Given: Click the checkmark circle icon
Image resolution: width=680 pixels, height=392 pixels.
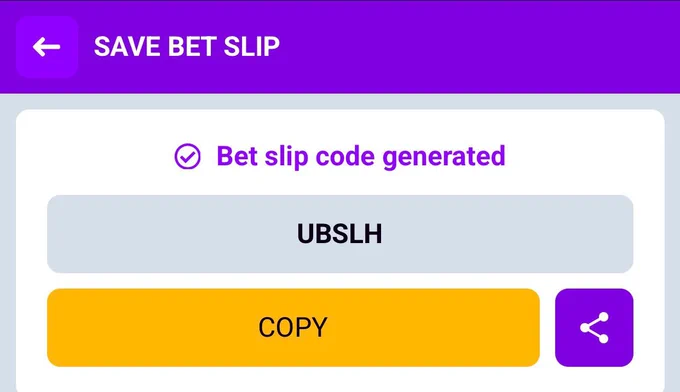Looking at the screenshot, I should [187, 157].
